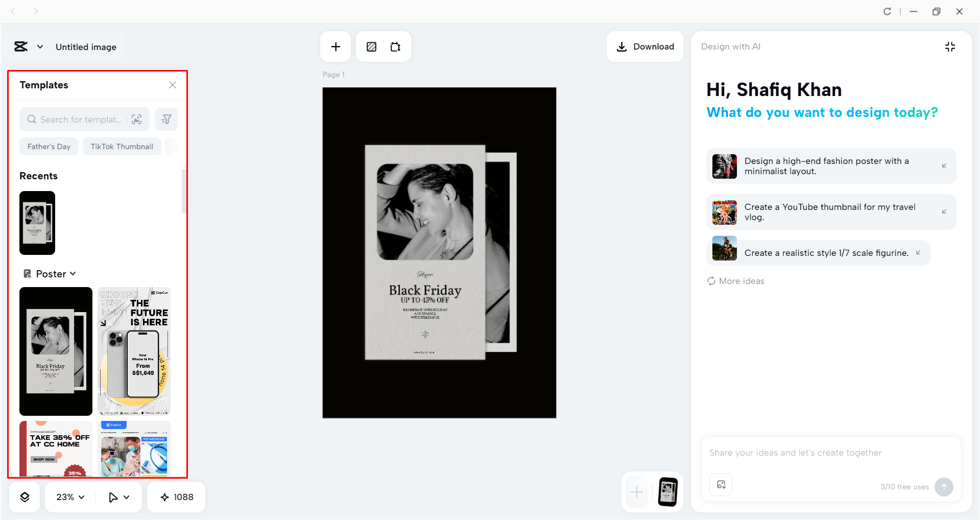
Task: Click the search-by-image icon in search bar
Action: [136, 119]
